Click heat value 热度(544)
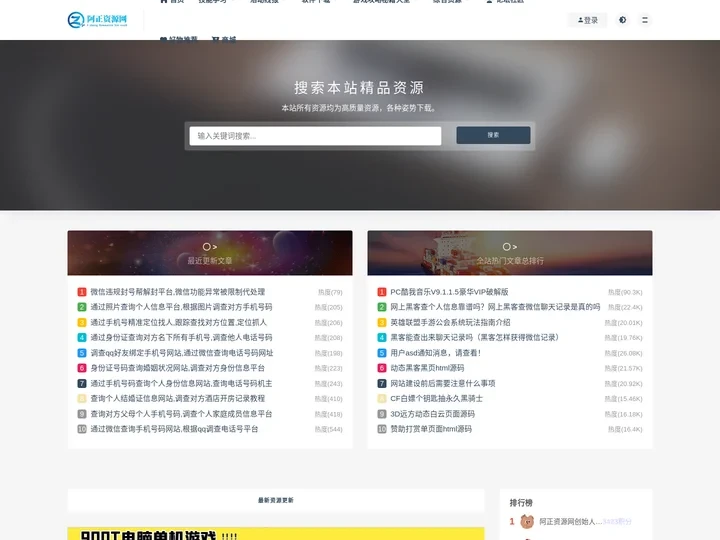The image size is (720, 540). 328,430
